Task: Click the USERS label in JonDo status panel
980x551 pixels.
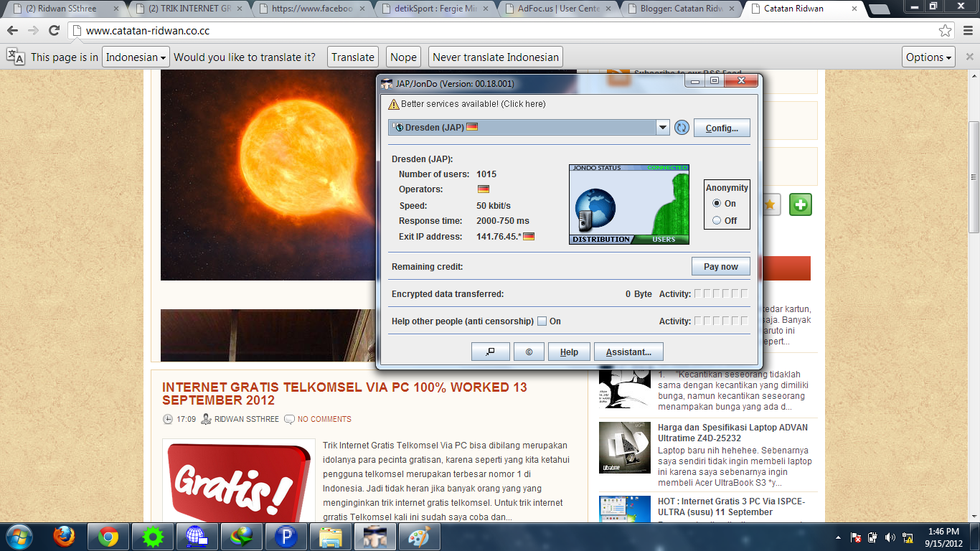Action: (x=664, y=240)
